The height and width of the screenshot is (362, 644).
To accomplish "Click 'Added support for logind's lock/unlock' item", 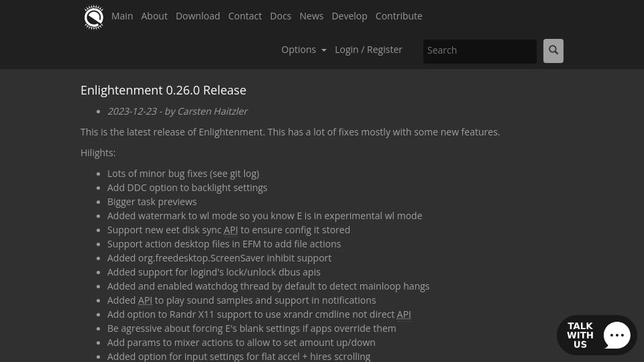I will coord(213,272).
